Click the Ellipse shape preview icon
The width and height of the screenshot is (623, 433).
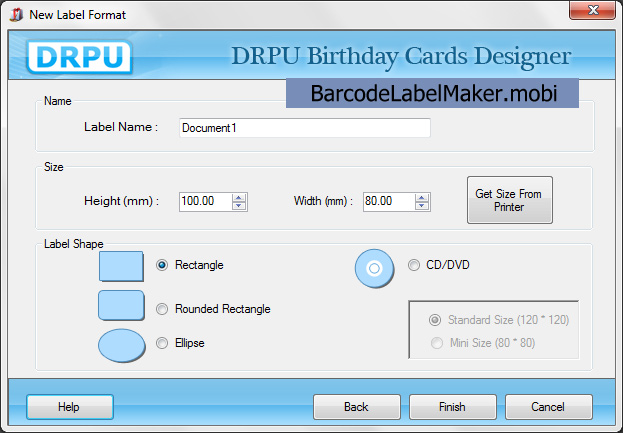[x=122, y=345]
